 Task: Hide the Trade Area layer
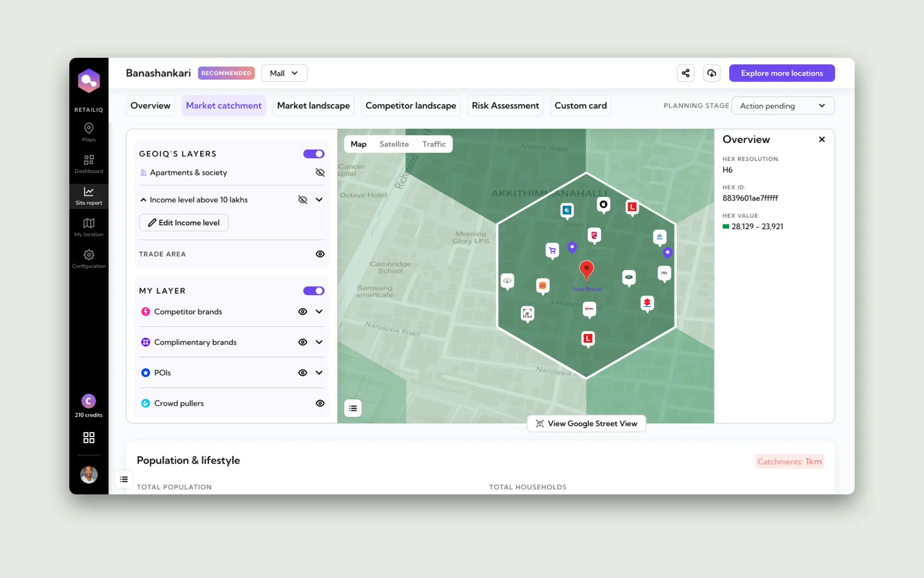(320, 254)
